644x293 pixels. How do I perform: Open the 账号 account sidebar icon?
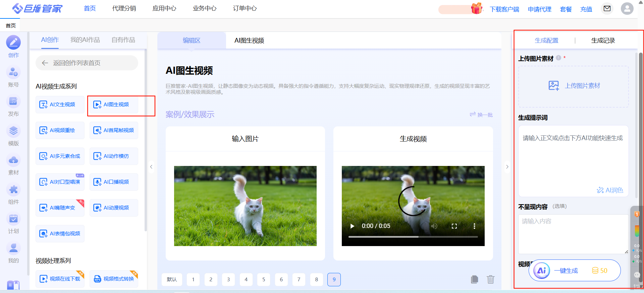[x=13, y=72]
